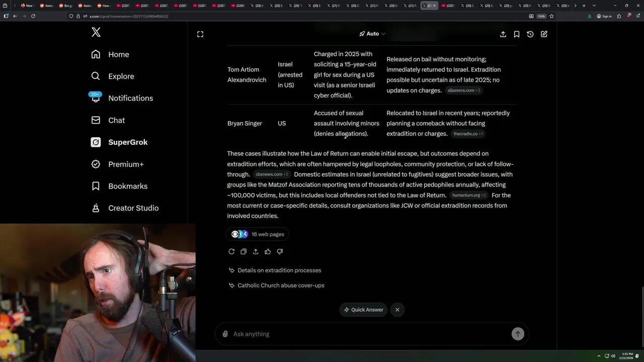The image size is (644, 362).
Task: Like the response with thumbs up
Action: point(268,251)
